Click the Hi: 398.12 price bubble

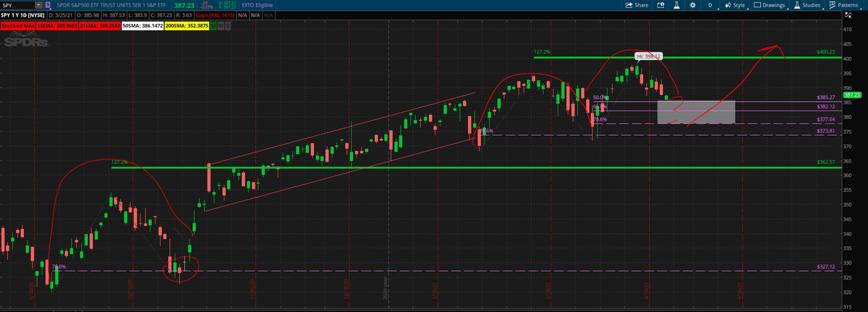(650, 56)
